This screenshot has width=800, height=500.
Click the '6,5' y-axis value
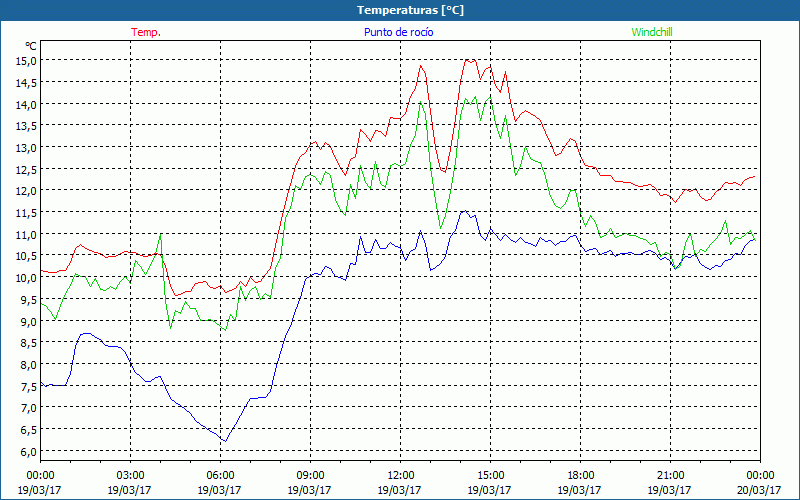pyautogui.click(x=29, y=430)
